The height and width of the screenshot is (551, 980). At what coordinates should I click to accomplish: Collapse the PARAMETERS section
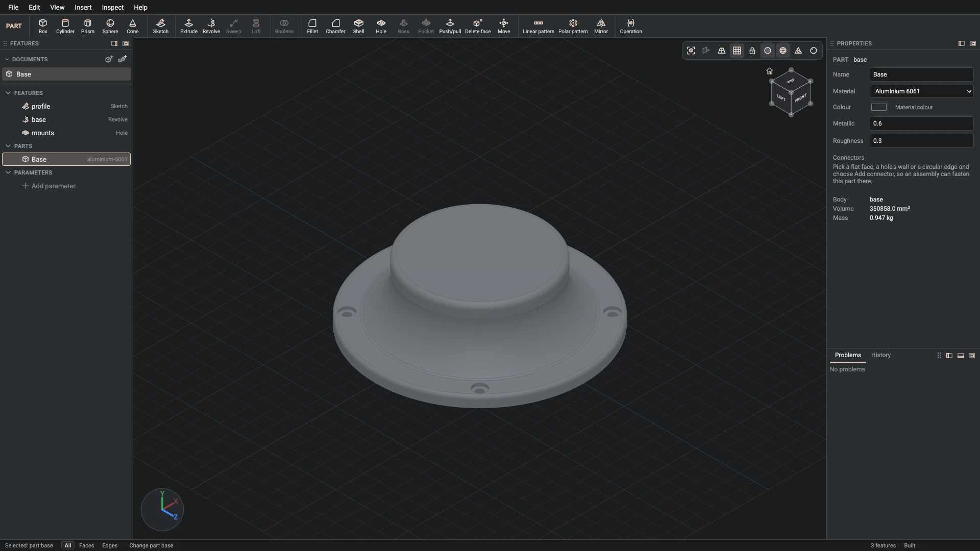tap(8, 172)
